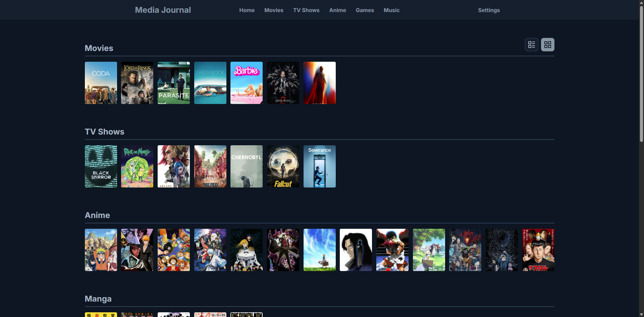This screenshot has width=644, height=317.
Task: Click the TV Shows section heading
Action: pyautogui.click(x=104, y=132)
